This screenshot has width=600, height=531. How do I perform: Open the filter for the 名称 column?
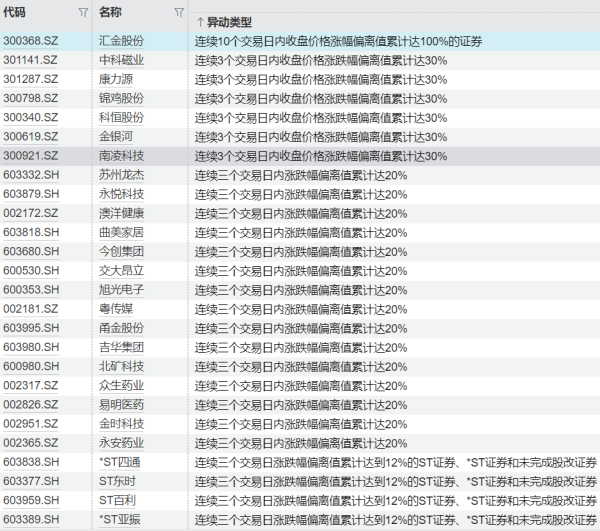(x=178, y=13)
